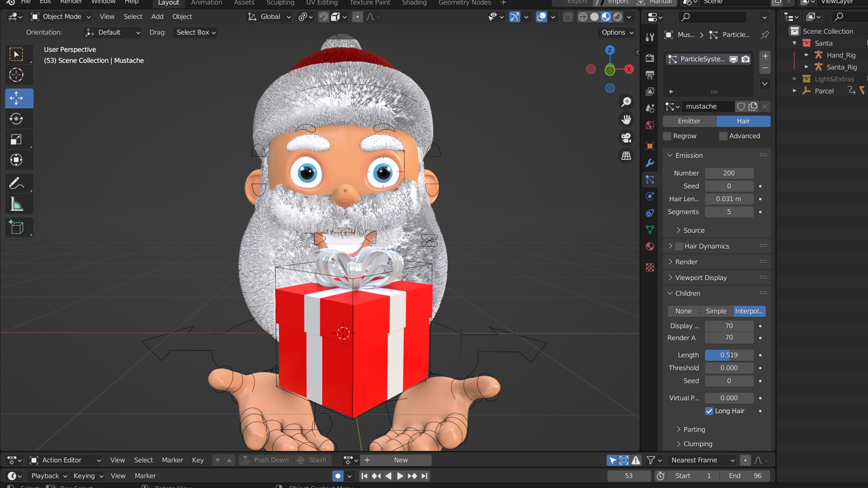The image size is (868, 488).
Task: Click the viewport zoom magnifier icon
Action: [626, 102]
